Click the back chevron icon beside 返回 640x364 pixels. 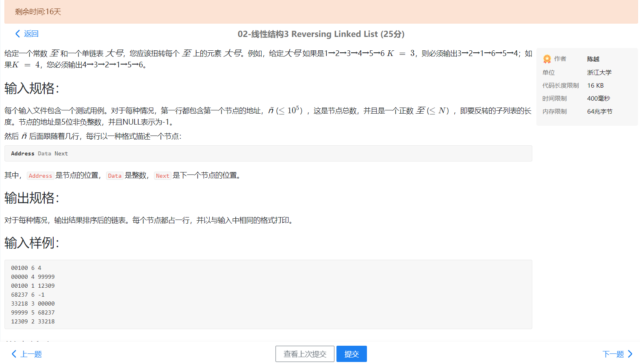point(17,34)
